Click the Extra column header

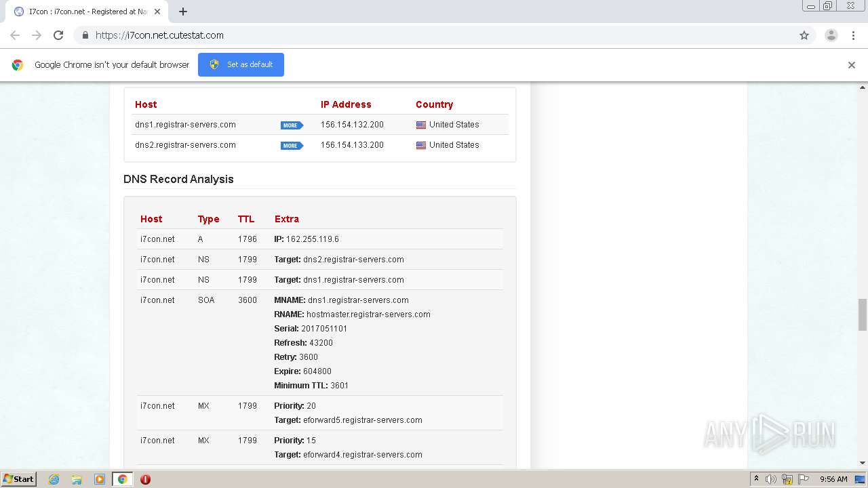pos(286,219)
